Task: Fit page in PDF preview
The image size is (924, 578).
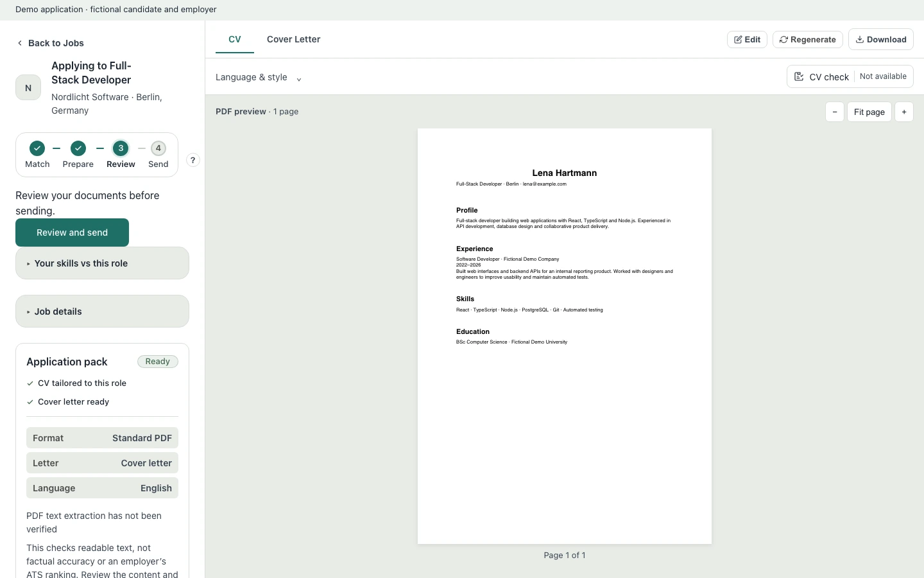Action: point(869,112)
